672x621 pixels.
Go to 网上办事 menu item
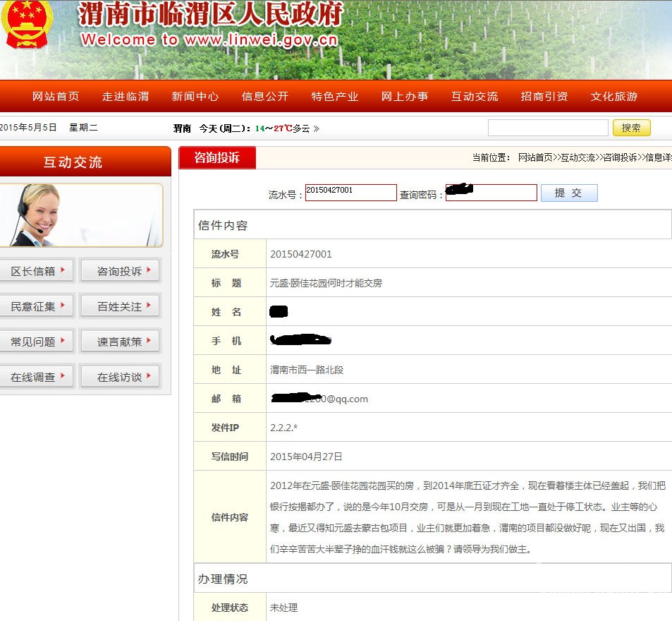405,97
